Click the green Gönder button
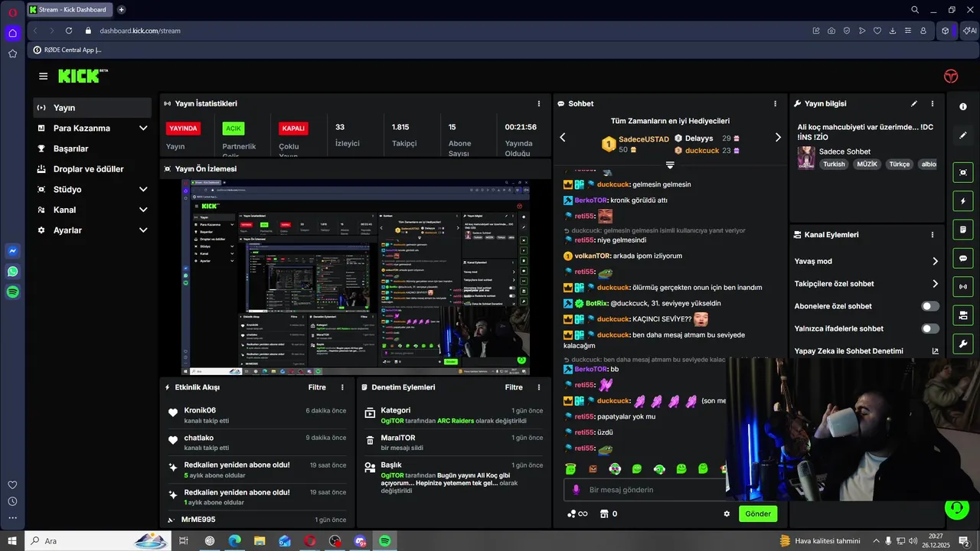980x551 pixels. pyautogui.click(x=758, y=514)
